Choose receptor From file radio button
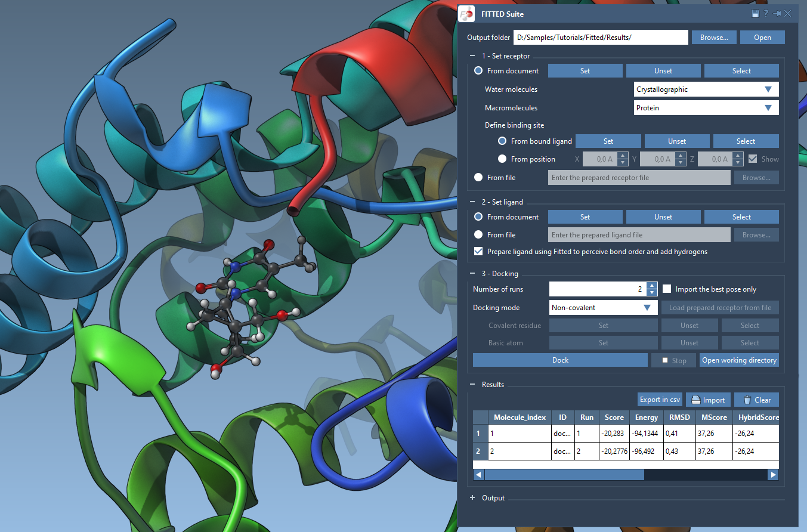 pos(478,177)
